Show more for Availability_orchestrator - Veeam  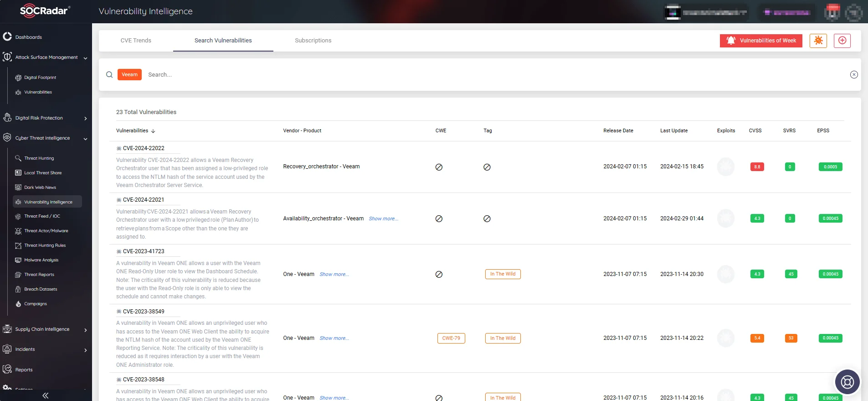click(x=384, y=219)
